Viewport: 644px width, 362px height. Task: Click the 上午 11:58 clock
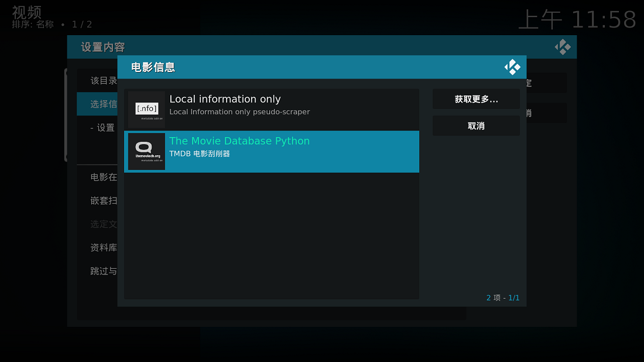577,20
